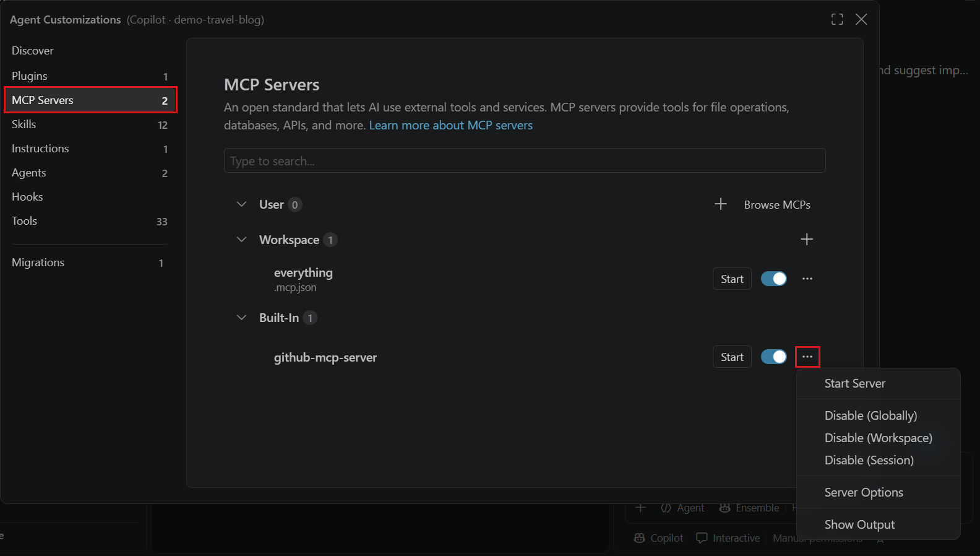Open the Learn more about MCP servers link
Image resolution: width=980 pixels, height=556 pixels.
click(x=451, y=125)
